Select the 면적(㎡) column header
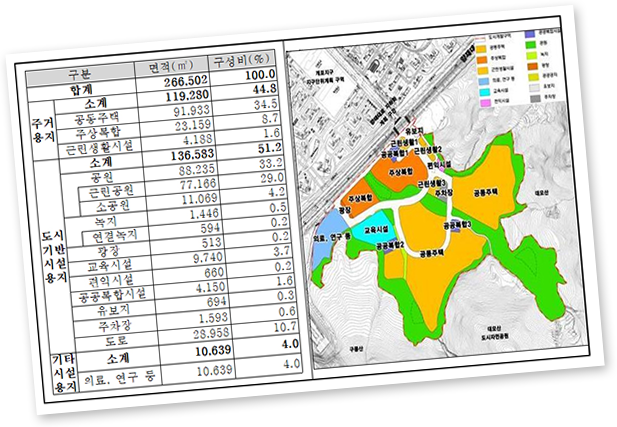This screenshot has height=427, width=617. 171,67
